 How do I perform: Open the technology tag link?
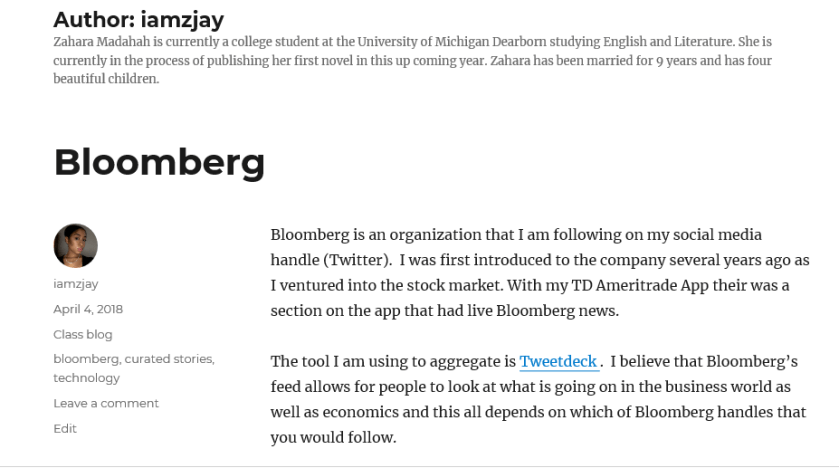(x=86, y=378)
